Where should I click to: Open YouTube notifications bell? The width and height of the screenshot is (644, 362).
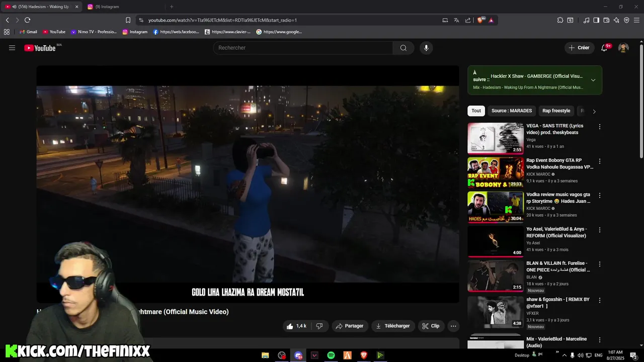604,48
